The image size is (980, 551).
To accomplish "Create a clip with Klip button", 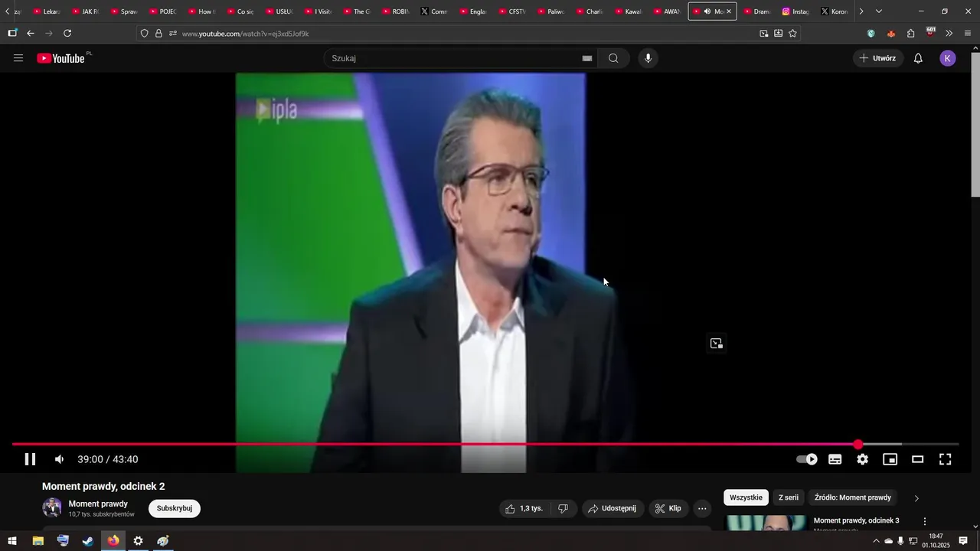I will tap(668, 508).
